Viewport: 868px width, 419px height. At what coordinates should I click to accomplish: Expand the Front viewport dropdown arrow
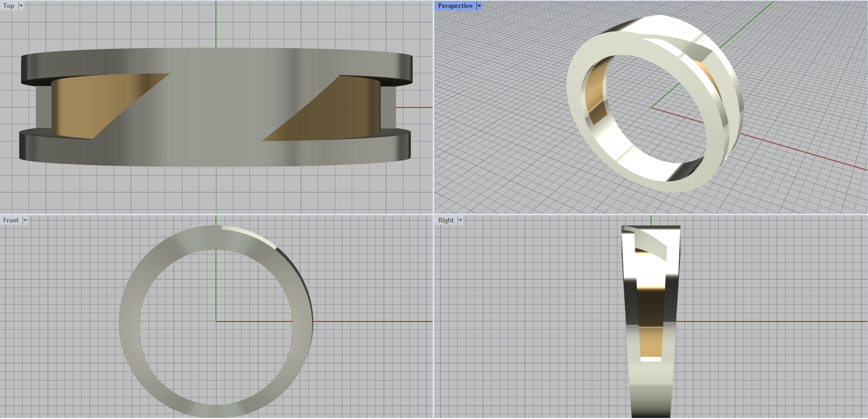coord(25,220)
